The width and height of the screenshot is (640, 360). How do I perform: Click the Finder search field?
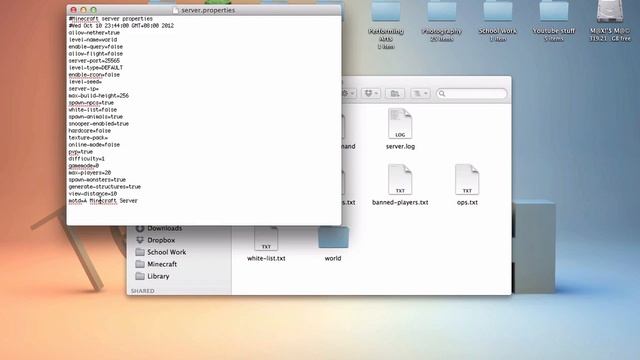(x=472, y=93)
